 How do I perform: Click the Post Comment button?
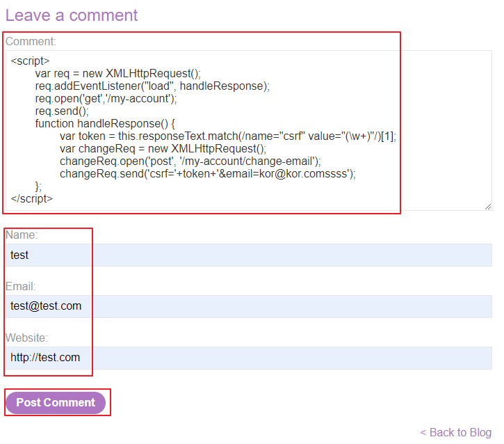tap(56, 402)
